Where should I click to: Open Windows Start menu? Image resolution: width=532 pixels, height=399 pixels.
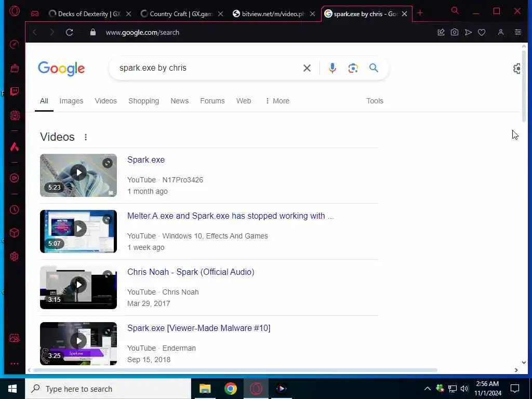(x=12, y=389)
